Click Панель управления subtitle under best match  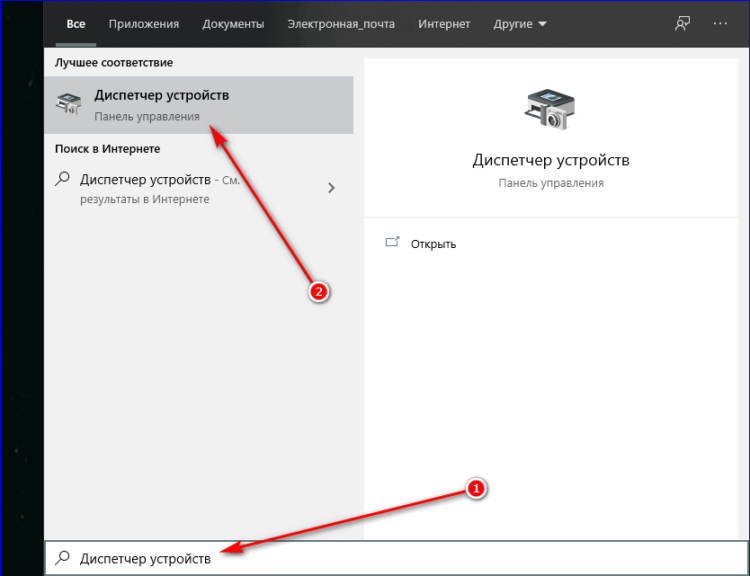pos(146,117)
